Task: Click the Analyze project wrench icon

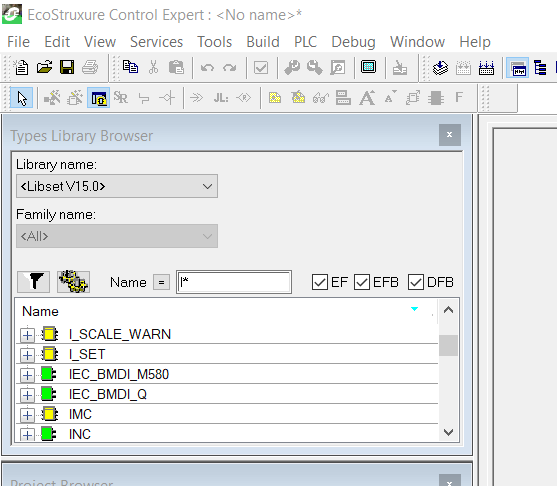Action: pyautogui.click(x=292, y=67)
